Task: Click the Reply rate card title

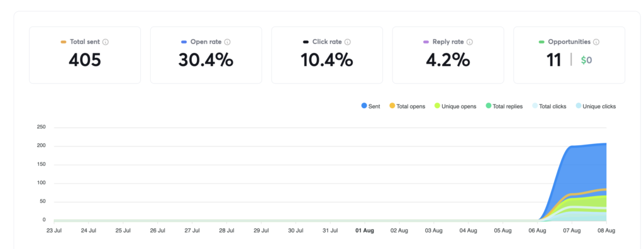Action: (448, 42)
